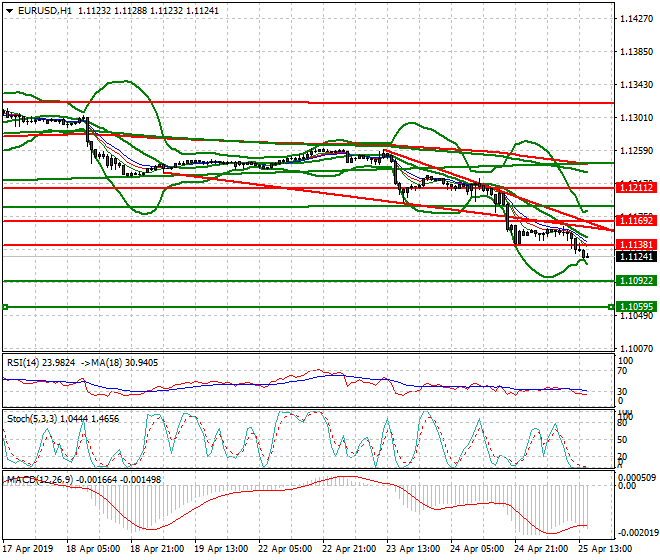
Task: Click the EURUSD,H1 chart title text
Action: [45, 11]
